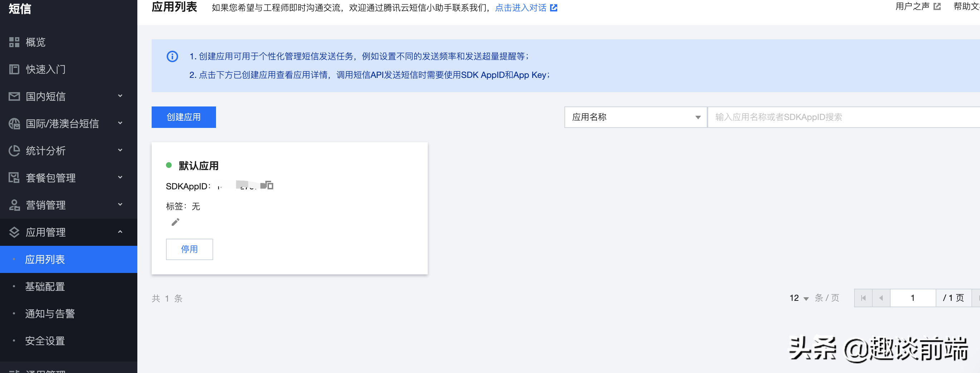Expand the 国内短信 menu chevron

120,96
